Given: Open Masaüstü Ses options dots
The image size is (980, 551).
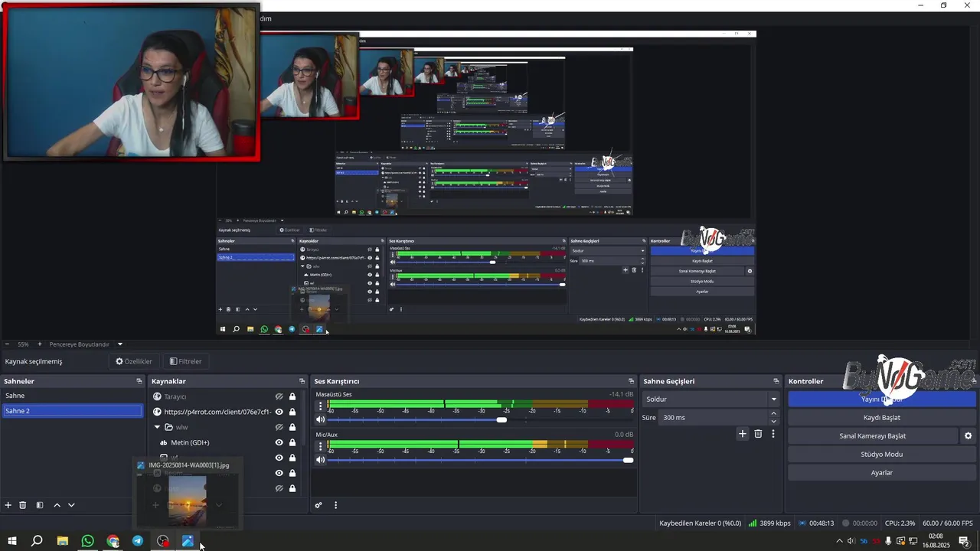Looking at the screenshot, I should coord(320,406).
